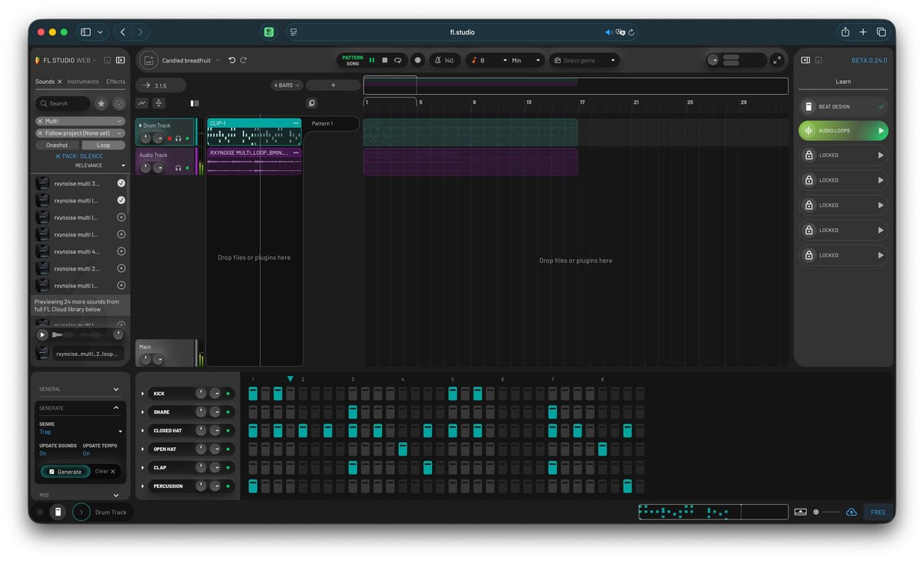
Task: Open the Multi filter dropdown
Action: pyautogui.click(x=80, y=121)
